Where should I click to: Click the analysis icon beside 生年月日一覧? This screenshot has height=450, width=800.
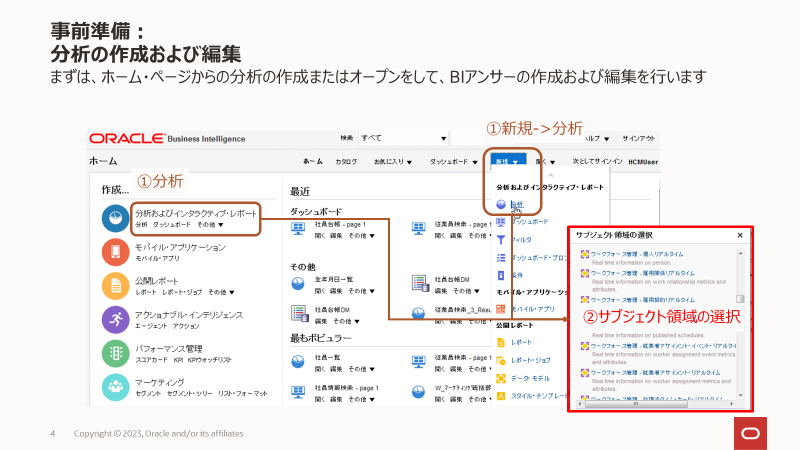click(298, 284)
